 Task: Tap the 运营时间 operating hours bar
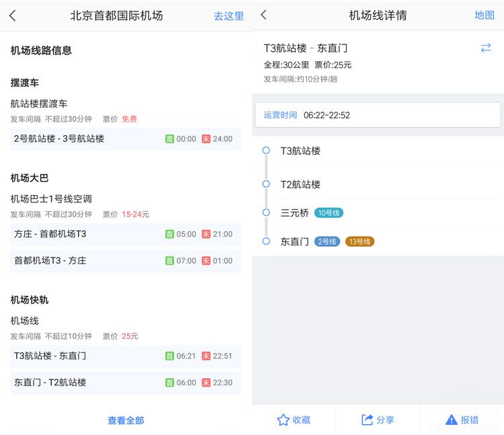(x=378, y=115)
